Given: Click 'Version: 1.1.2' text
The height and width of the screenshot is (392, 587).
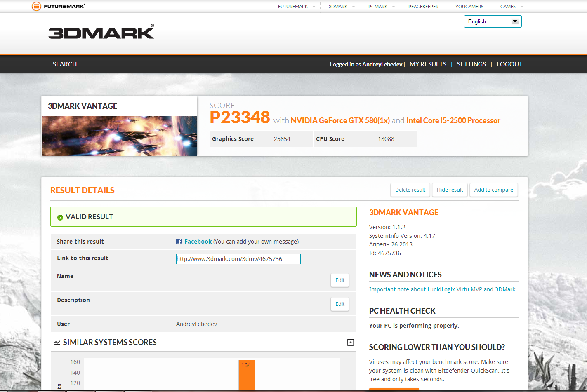Looking at the screenshot, I should click(387, 227).
